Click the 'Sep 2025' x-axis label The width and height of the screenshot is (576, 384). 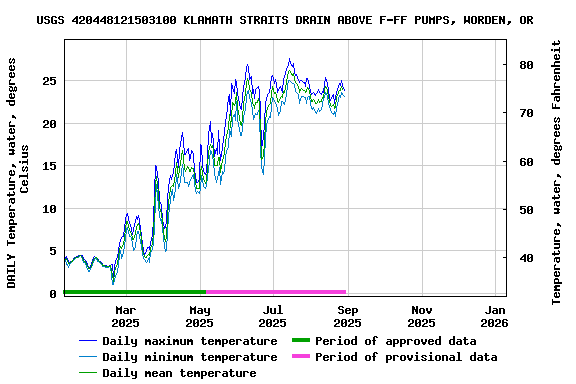348,316
